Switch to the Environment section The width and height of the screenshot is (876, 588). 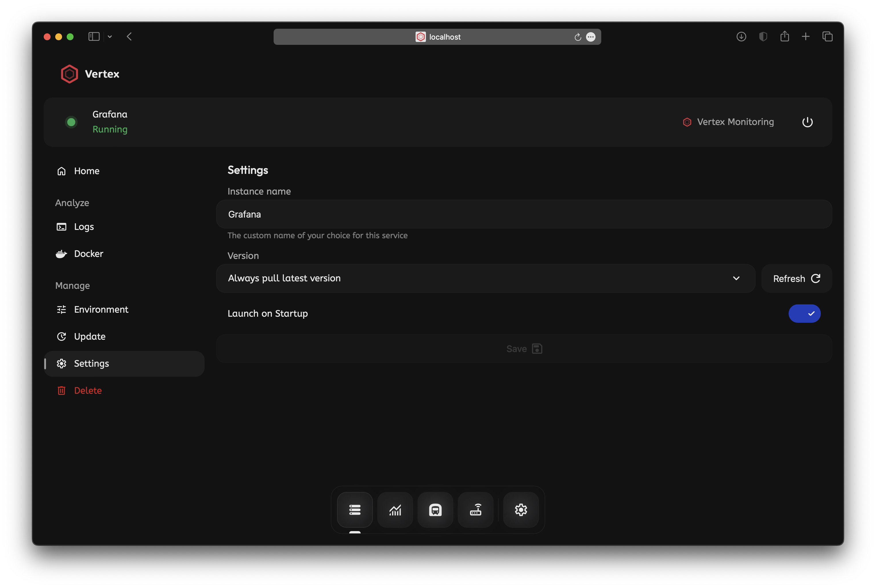pos(101,309)
